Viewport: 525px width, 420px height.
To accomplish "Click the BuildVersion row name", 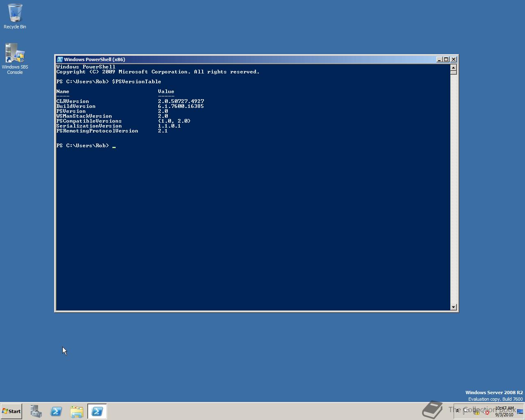I will (76, 106).
